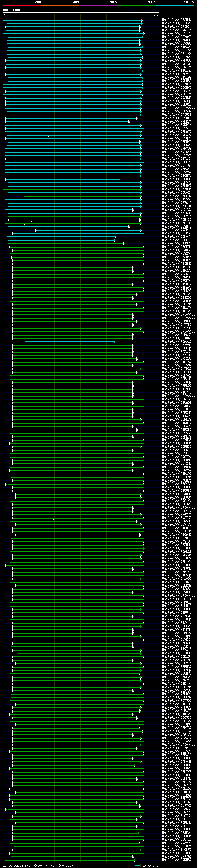
Task: Click hit label UniRef100_A7JTD1
Action: [x=177, y=531]
